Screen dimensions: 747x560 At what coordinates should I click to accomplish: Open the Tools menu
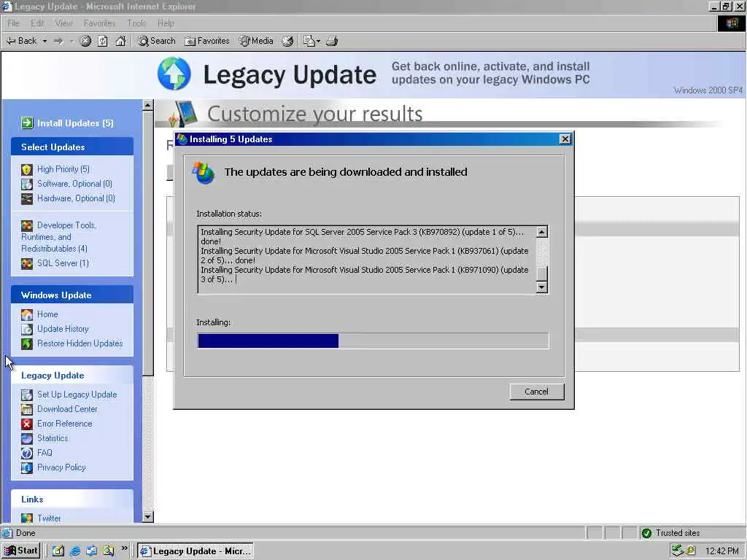pos(136,23)
